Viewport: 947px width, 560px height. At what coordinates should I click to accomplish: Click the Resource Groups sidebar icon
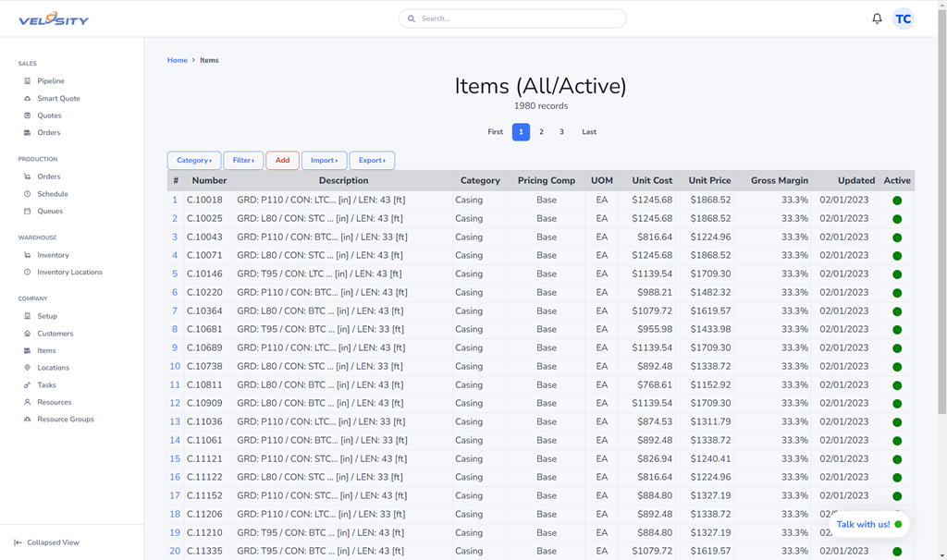(28, 420)
